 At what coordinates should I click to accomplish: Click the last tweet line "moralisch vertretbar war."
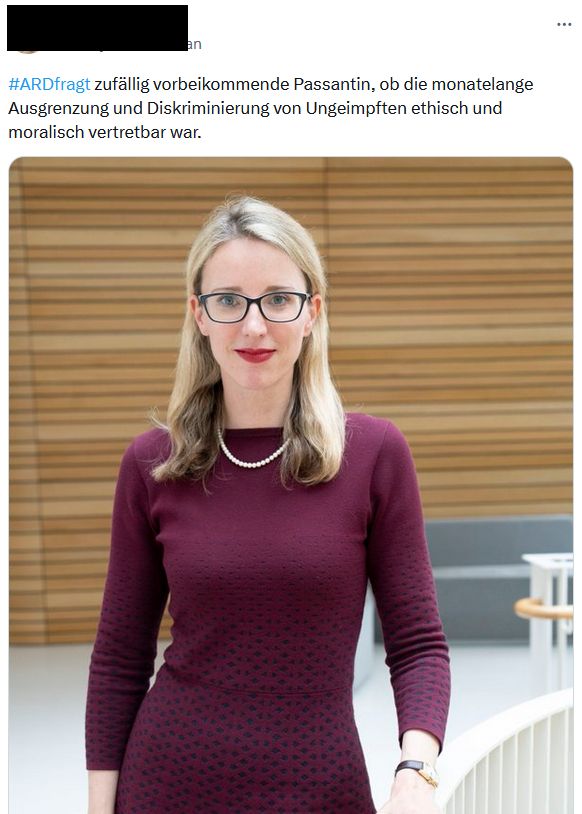pos(104,132)
